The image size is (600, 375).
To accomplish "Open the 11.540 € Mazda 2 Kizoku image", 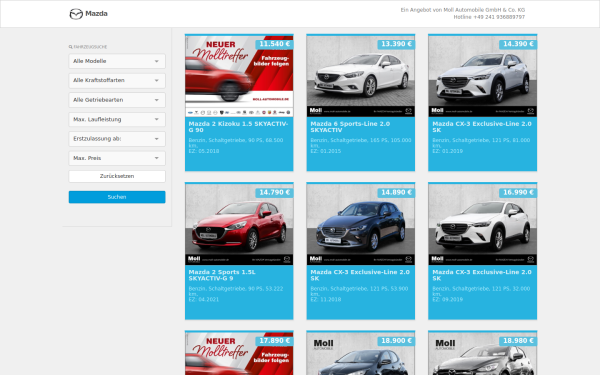I will pos(239,76).
